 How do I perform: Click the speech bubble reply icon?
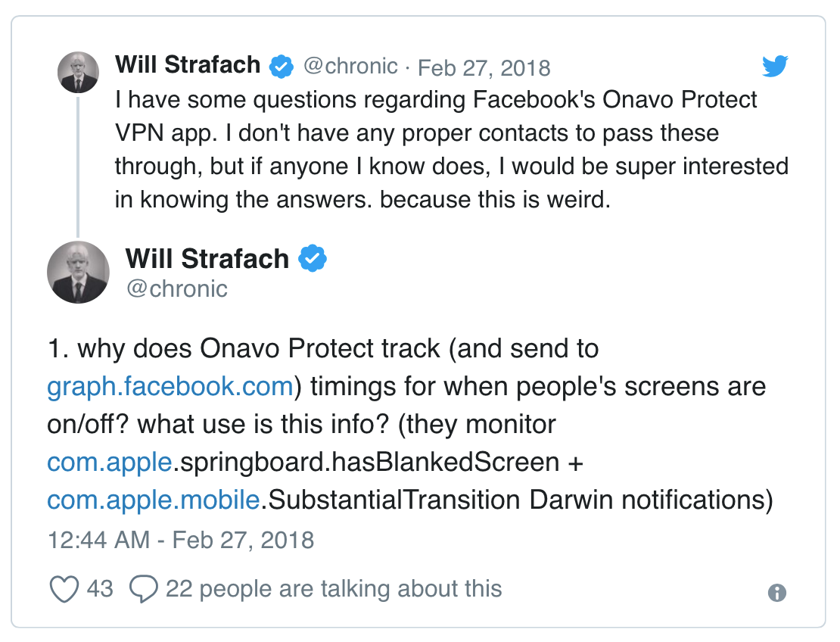click(144, 589)
